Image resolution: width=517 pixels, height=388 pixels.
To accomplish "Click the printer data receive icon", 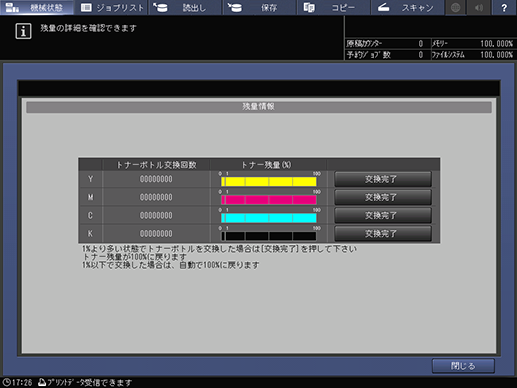I will (x=42, y=382).
